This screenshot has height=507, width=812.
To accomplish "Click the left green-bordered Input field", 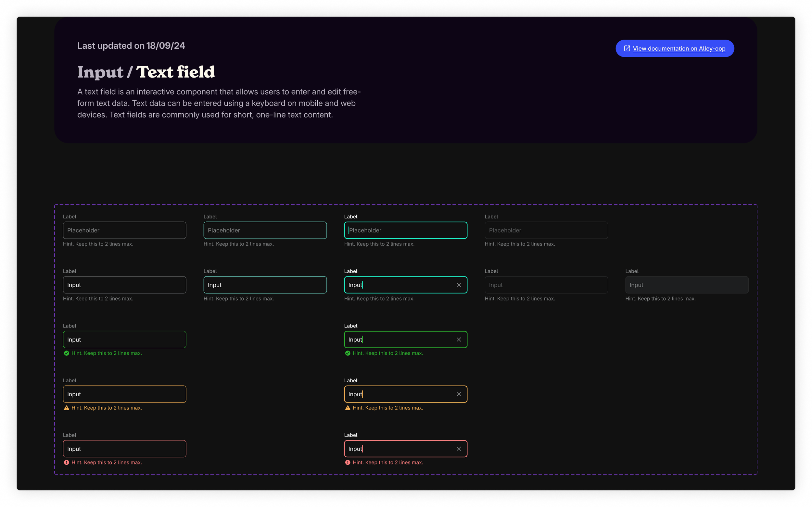I will point(124,340).
